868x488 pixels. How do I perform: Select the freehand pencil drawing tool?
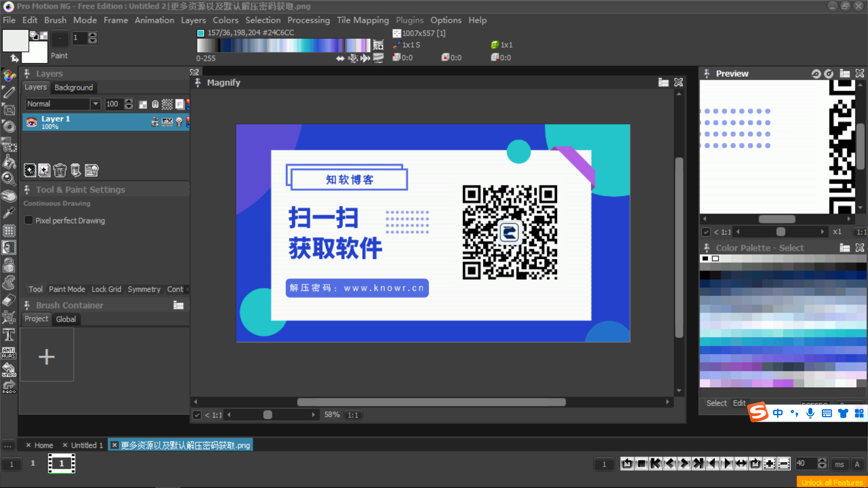click(9, 92)
